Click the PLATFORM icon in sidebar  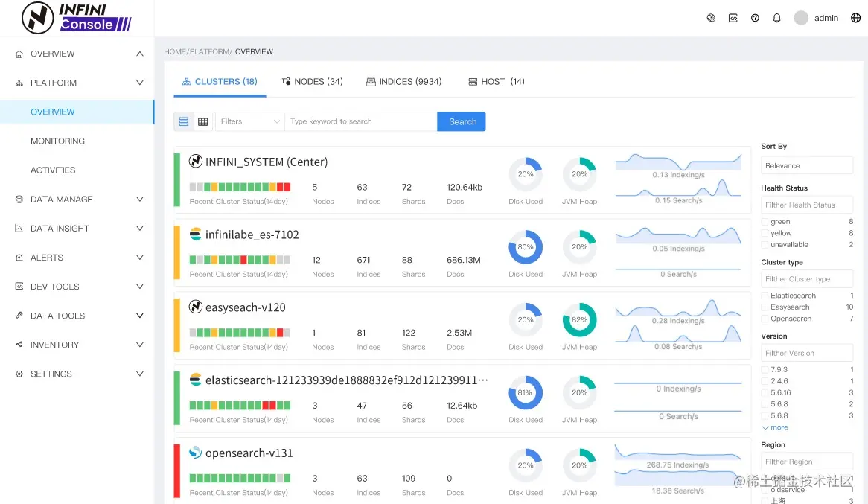click(19, 83)
